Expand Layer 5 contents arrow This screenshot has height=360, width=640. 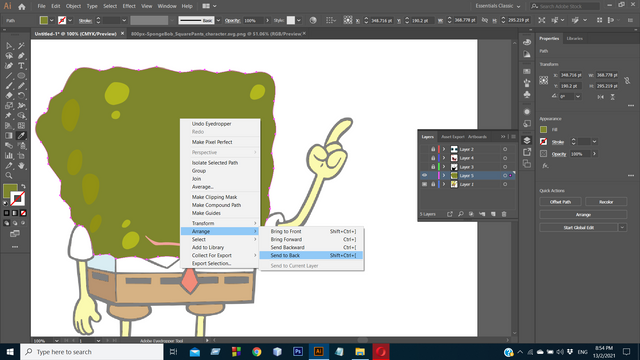(x=444, y=176)
